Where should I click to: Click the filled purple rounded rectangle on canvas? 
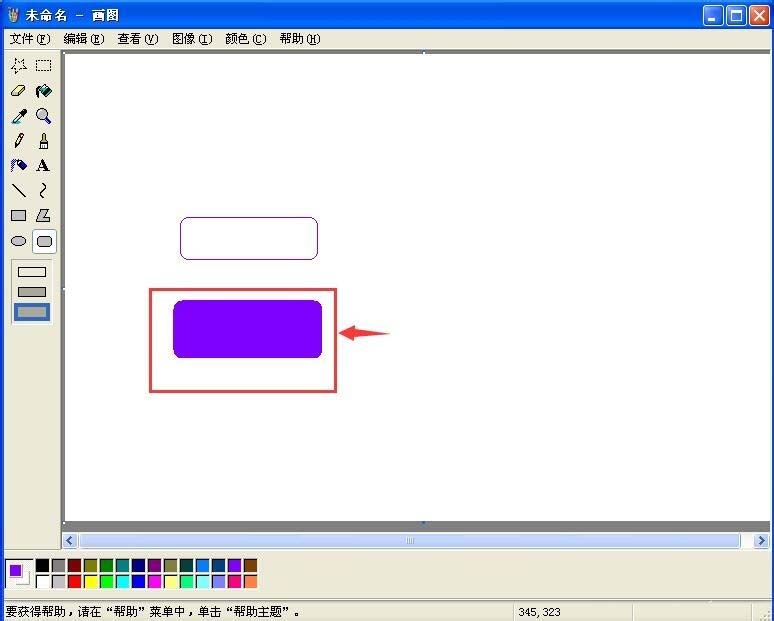point(247,329)
